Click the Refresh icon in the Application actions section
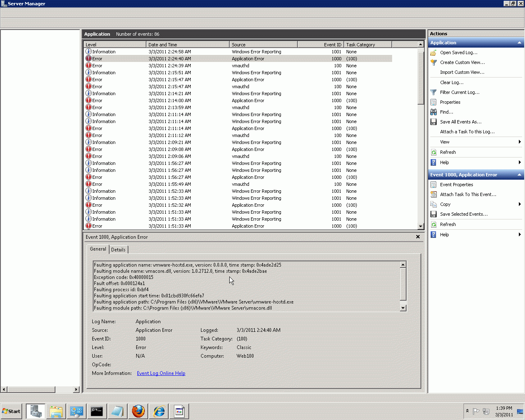Image resolution: width=525 pixels, height=420 pixels. tap(433, 152)
